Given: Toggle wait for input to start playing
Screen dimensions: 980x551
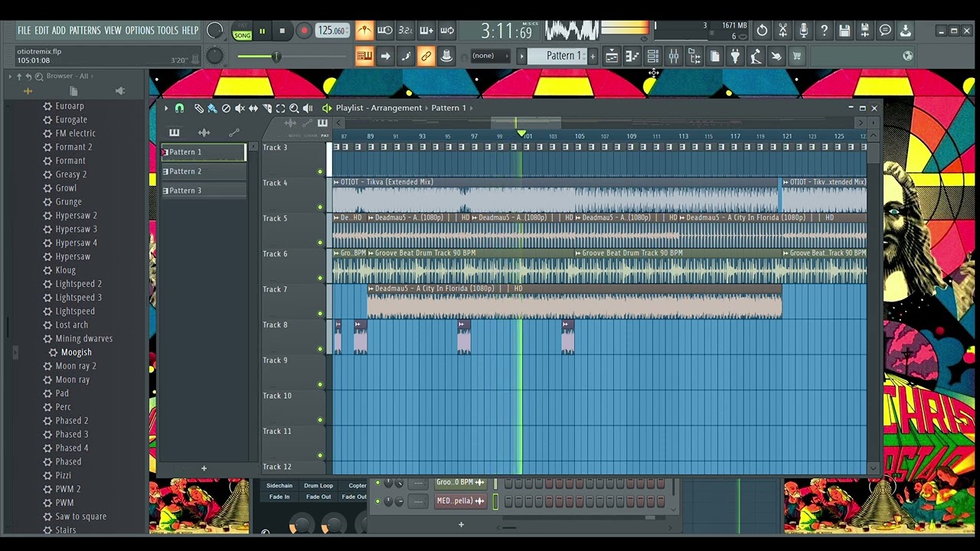Looking at the screenshot, I should coord(385,31).
